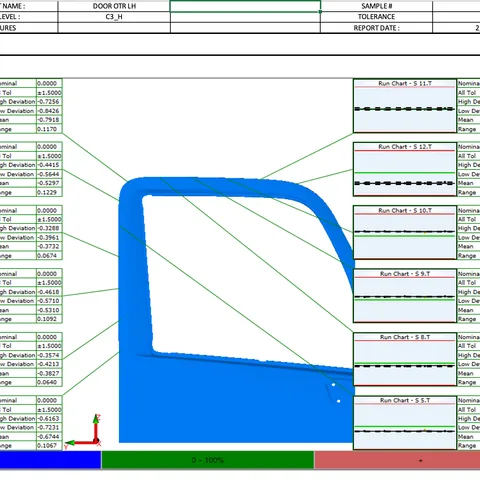Select the blue door panel 3D model

coord(237,310)
